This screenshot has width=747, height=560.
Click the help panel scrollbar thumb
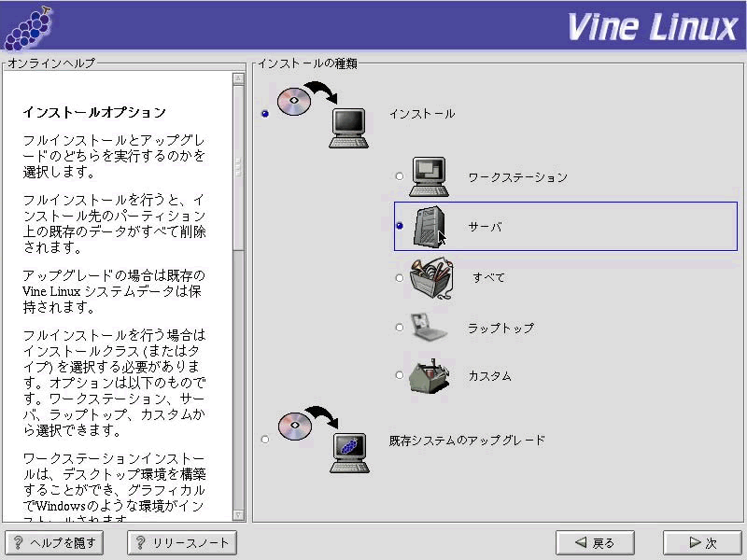pyautogui.click(x=239, y=168)
